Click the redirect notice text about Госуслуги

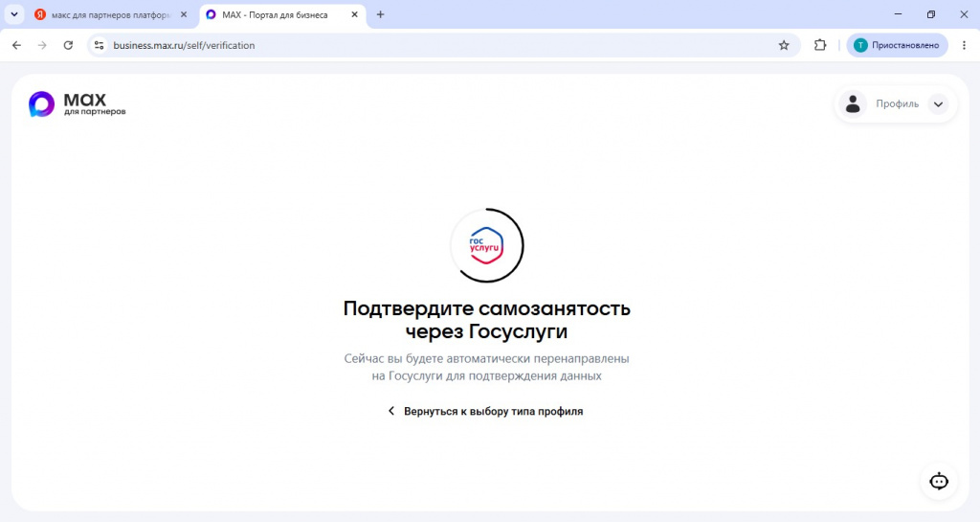[x=487, y=367]
